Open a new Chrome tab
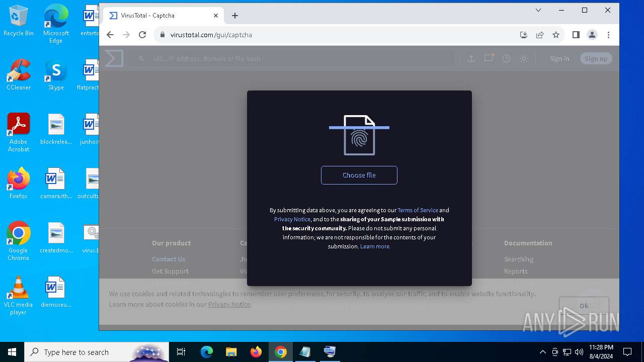This screenshot has width=644, height=362. click(235, 16)
